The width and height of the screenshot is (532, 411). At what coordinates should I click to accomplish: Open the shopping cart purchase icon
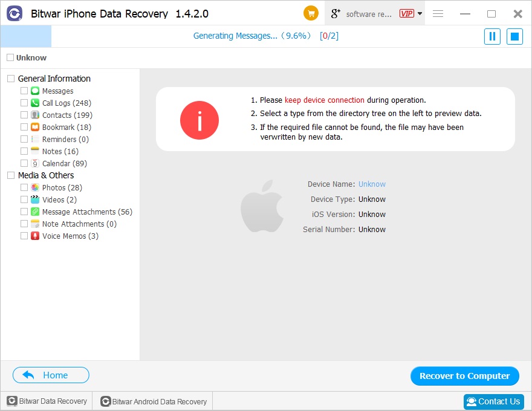click(x=311, y=13)
